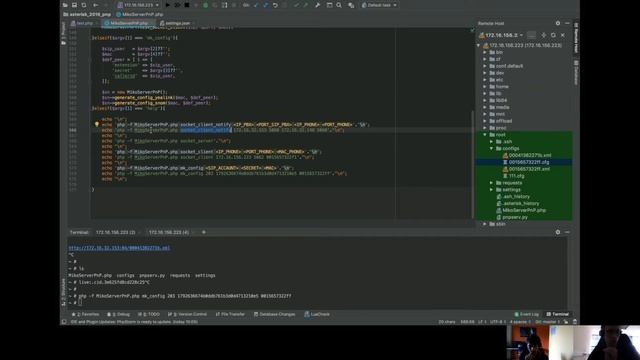Click the open folder icon in toolbar

click(x=65, y=5)
